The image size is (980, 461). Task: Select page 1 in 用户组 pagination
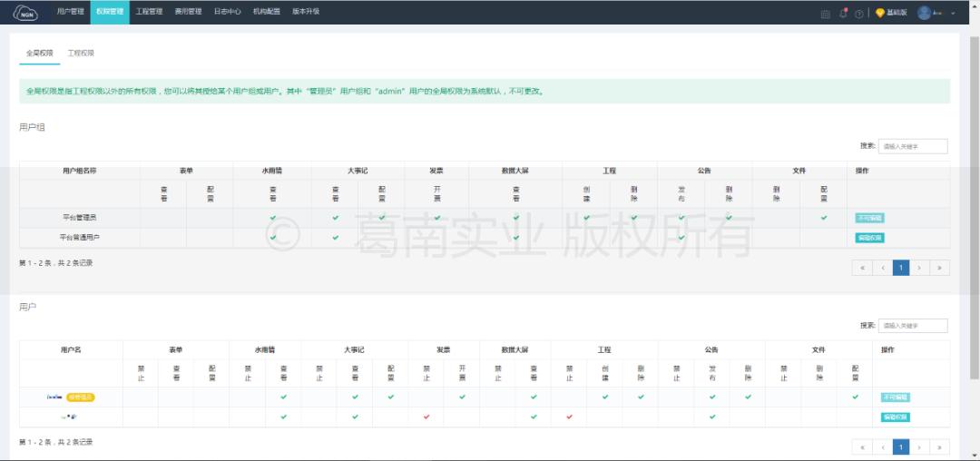click(x=901, y=268)
